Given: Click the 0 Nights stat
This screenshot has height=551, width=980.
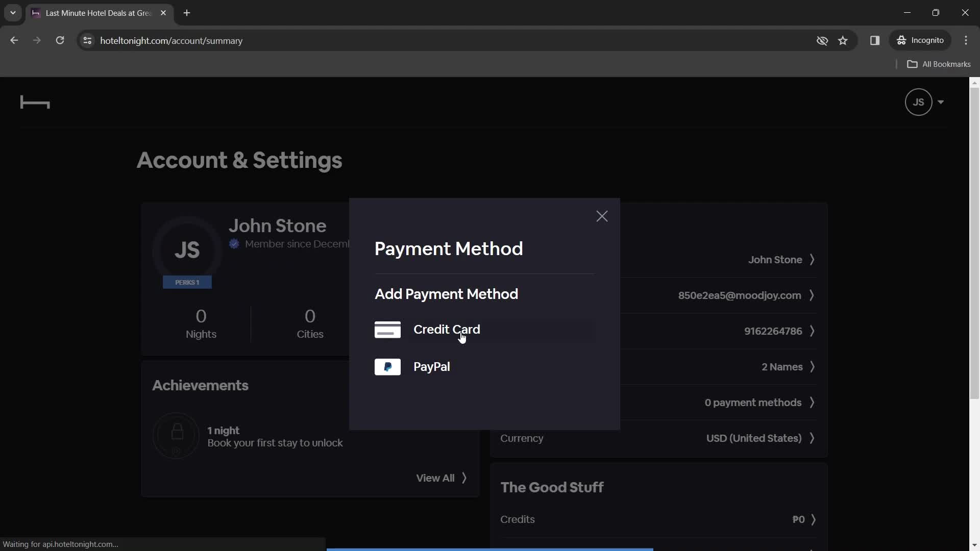Looking at the screenshot, I should [x=201, y=324].
